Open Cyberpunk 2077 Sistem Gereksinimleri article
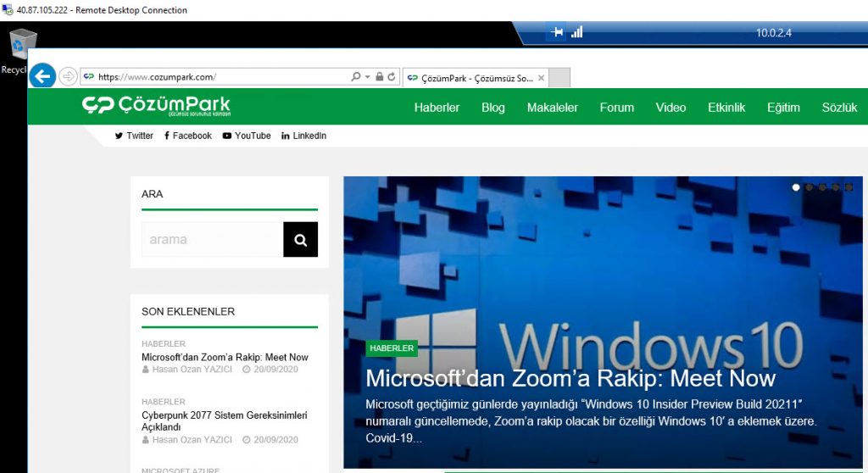Screen dimensions: 868x473 tap(224, 421)
